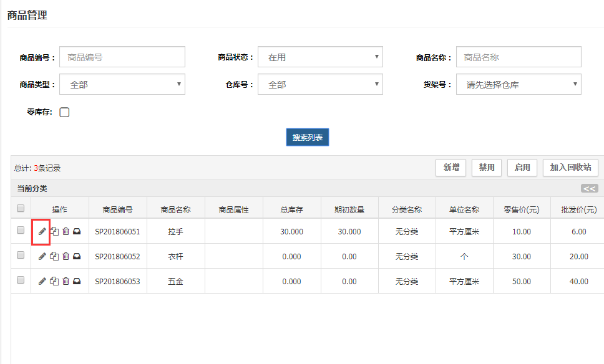The width and height of the screenshot is (604, 364).
Task: Check the select-all checkbox in table header
Action: pyautogui.click(x=21, y=208)
